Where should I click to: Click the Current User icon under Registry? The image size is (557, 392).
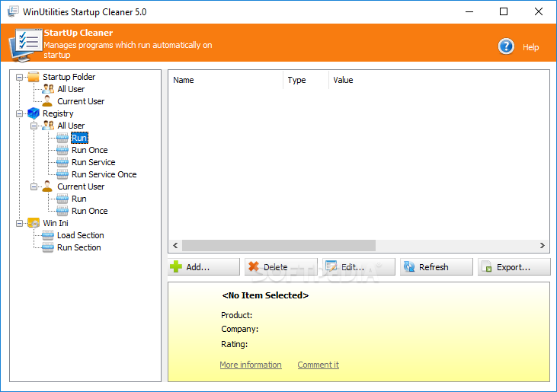click(x=47, y=186)
